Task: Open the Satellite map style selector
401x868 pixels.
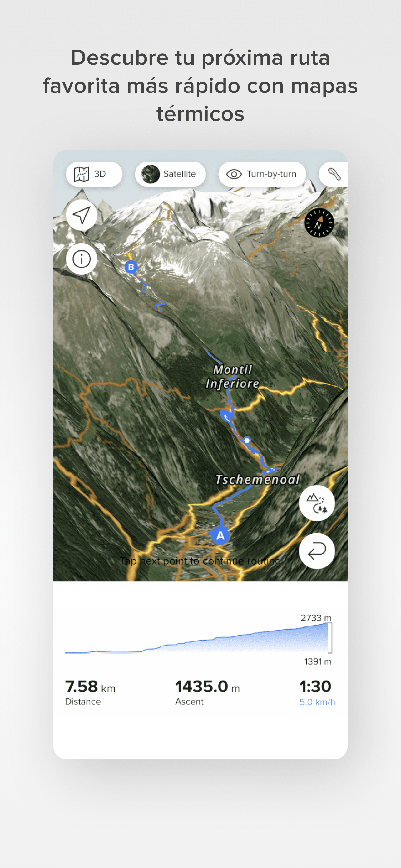Action: point(171,174)
